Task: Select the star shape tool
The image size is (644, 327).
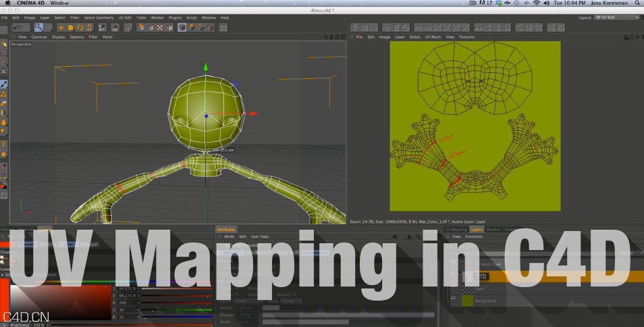Action: [3, 154]
